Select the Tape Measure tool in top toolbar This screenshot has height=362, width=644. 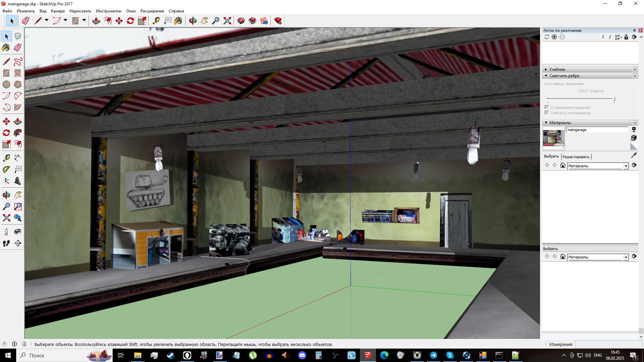pyautogui.click(x=156, y=21)
